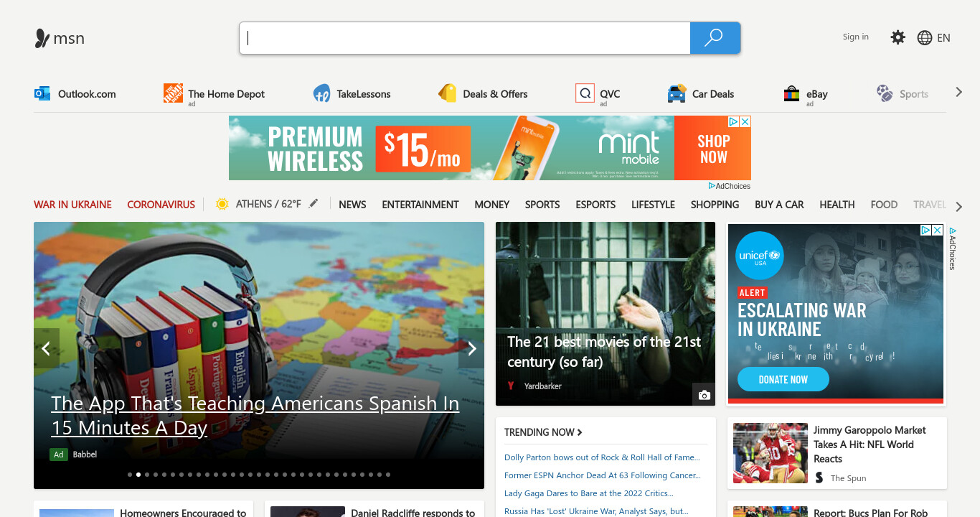Go to the SPORTS category
The height and width of the screenshot is (517, 980).
(542, 205)
